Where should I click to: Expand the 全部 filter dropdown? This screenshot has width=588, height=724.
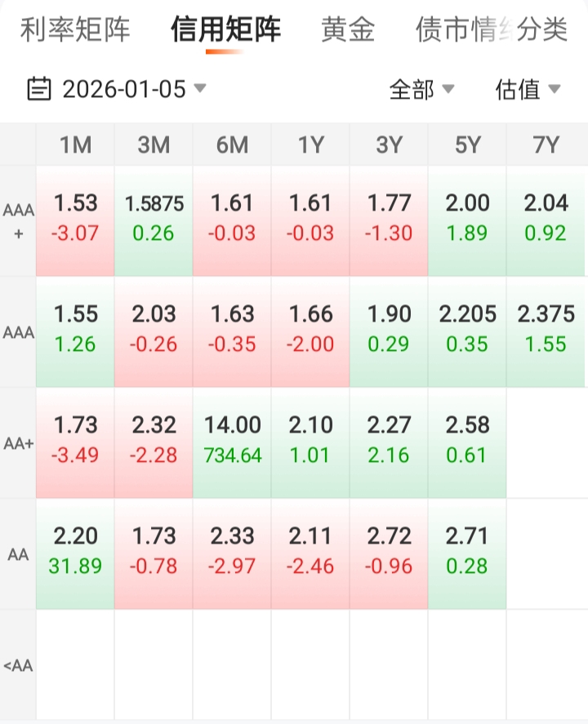point(421,89)
